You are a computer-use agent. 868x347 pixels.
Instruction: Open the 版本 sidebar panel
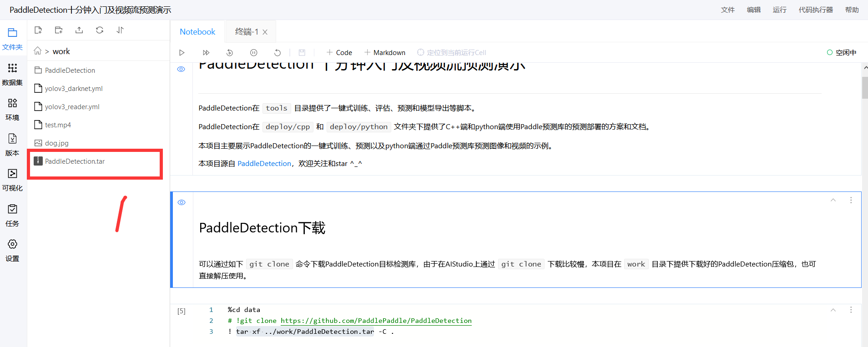coord(12,145)
